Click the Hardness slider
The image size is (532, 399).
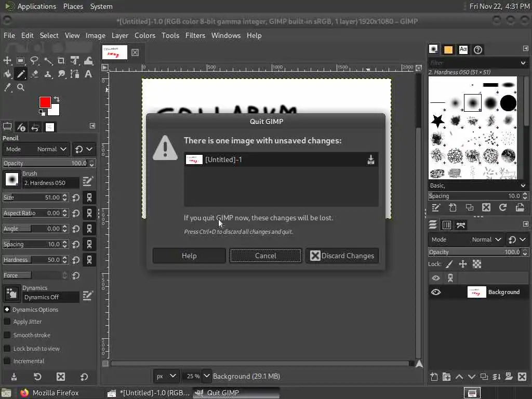(x=36, y=260)
